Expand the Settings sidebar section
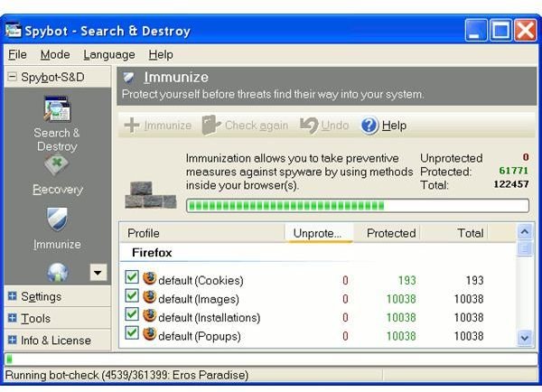 tap(12, 296)
